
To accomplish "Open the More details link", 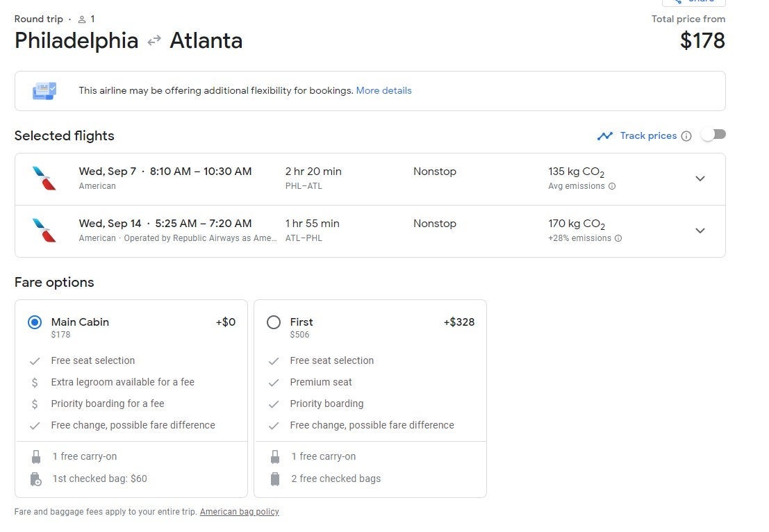I will click(x=383, y=91).
